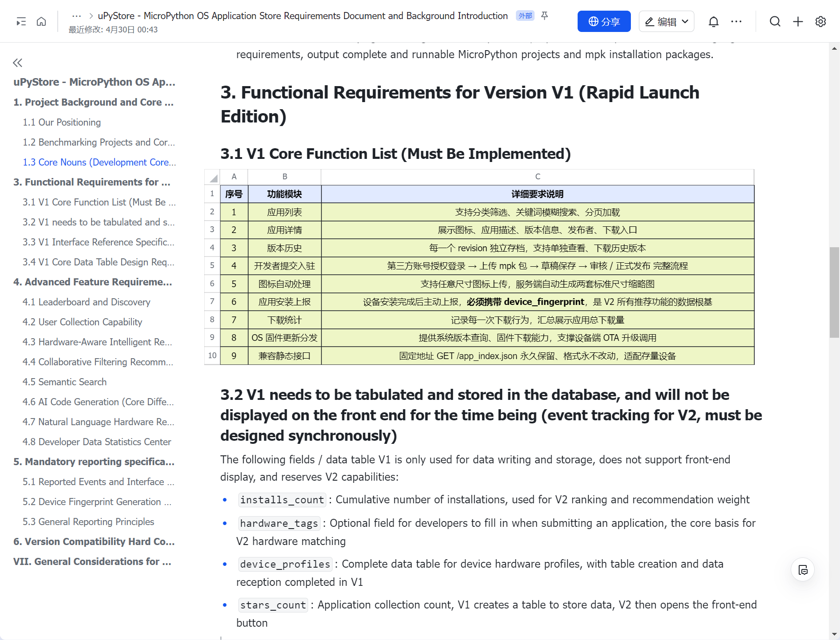Open the Edit mode dropdown
The image size is (840, 640).
point(666,21)
